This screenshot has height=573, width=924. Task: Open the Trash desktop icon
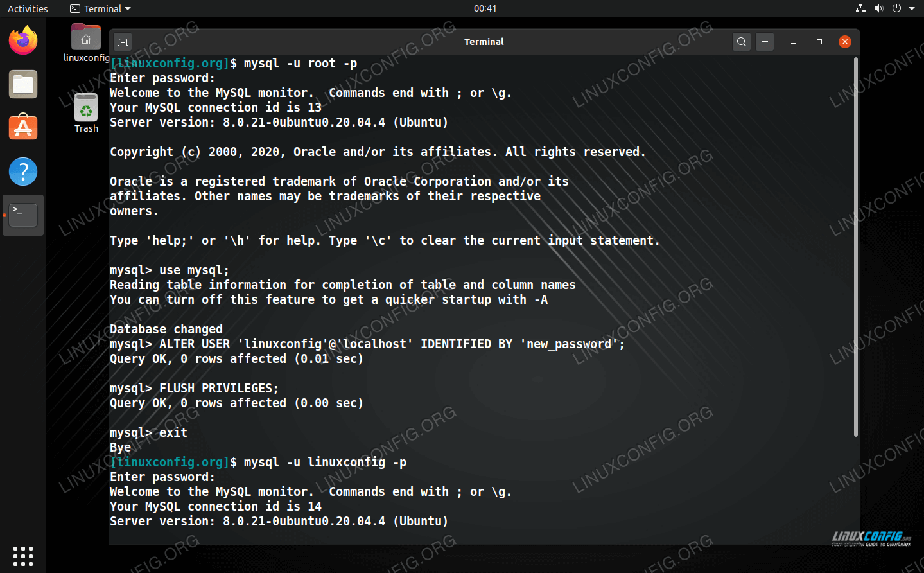pyautogui.click(x=86, y=113)
